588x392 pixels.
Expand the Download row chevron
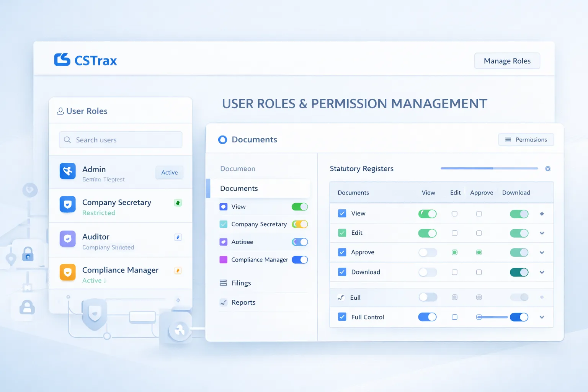coord(542,272)
